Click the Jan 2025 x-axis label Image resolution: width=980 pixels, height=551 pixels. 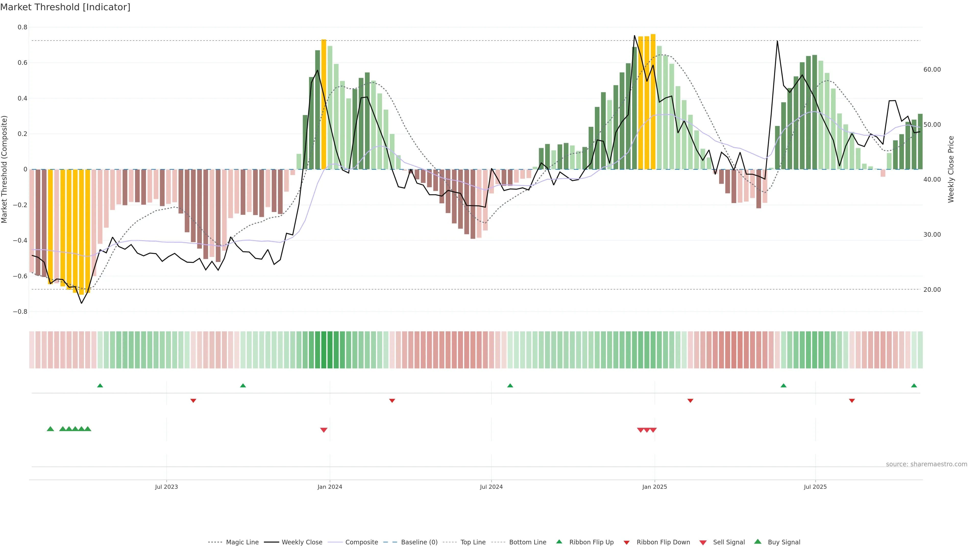[x=654, y=487]
